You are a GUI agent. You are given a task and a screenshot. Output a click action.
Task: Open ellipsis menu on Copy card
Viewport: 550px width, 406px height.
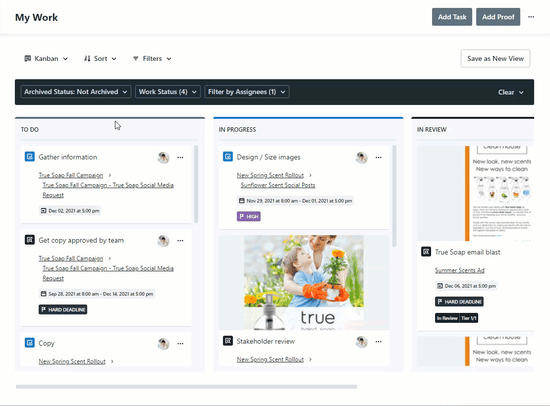coord(180,344)
